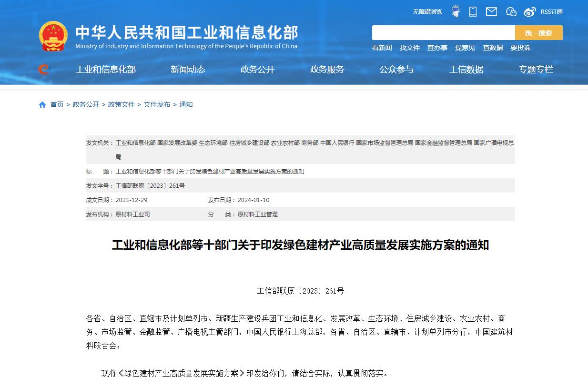Click 文件发布 in the breadcrumb

(157, 104)
